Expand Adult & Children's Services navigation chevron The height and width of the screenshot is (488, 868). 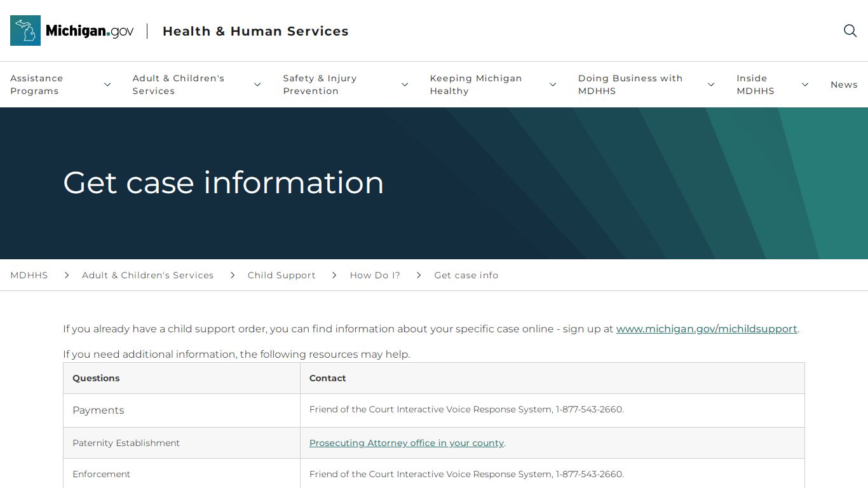[x=257, y=85]
